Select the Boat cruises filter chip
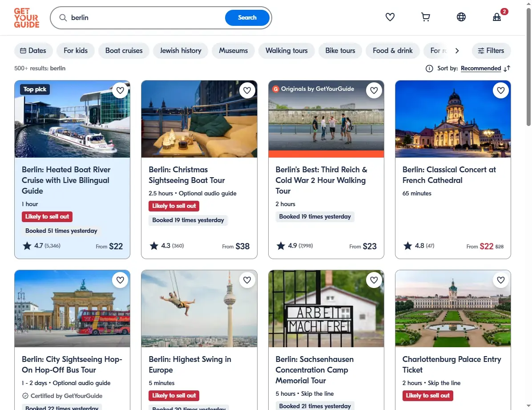 click(124, 51)
